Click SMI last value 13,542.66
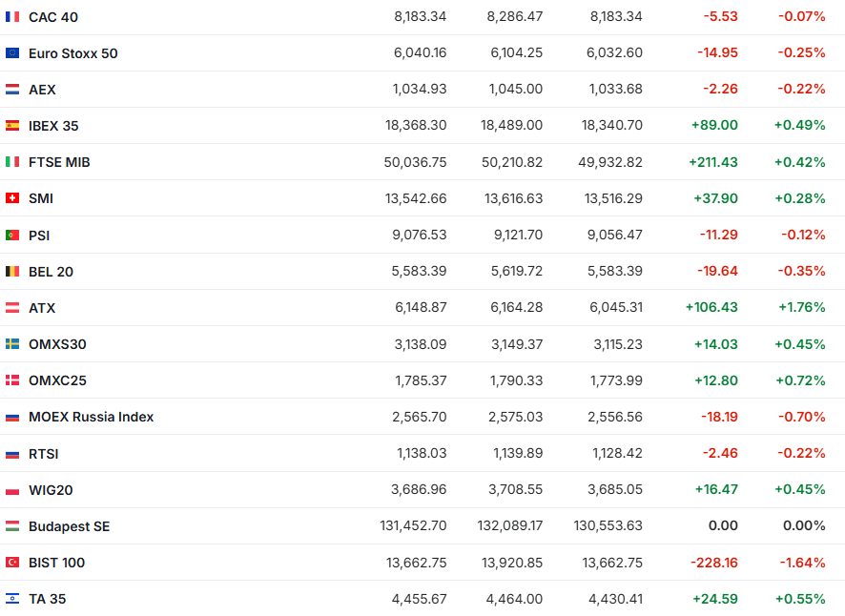845x616 pixels. [416, 198]
